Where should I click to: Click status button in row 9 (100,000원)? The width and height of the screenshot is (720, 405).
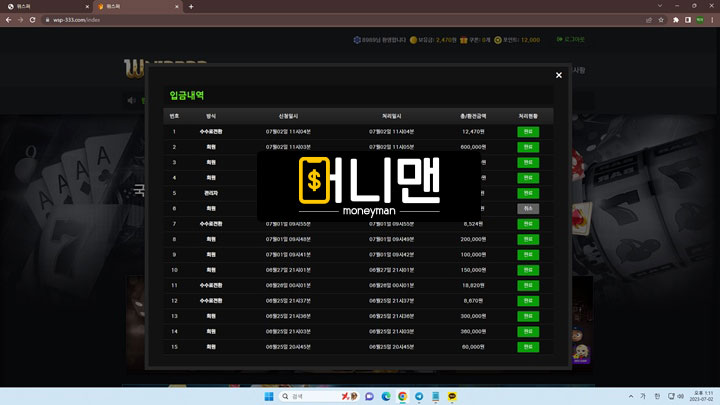528,255
